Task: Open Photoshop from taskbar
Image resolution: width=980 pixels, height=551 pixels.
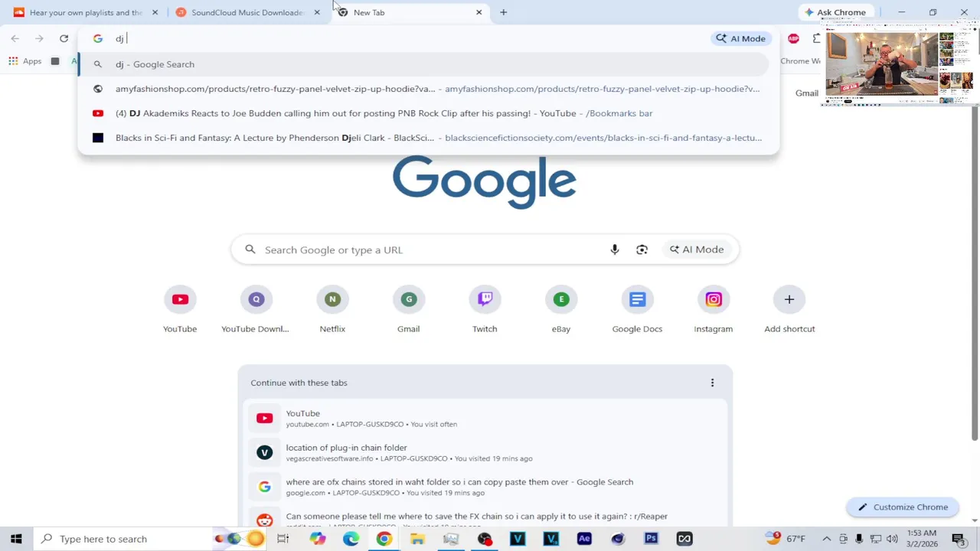Action: (x=651, y=539)
